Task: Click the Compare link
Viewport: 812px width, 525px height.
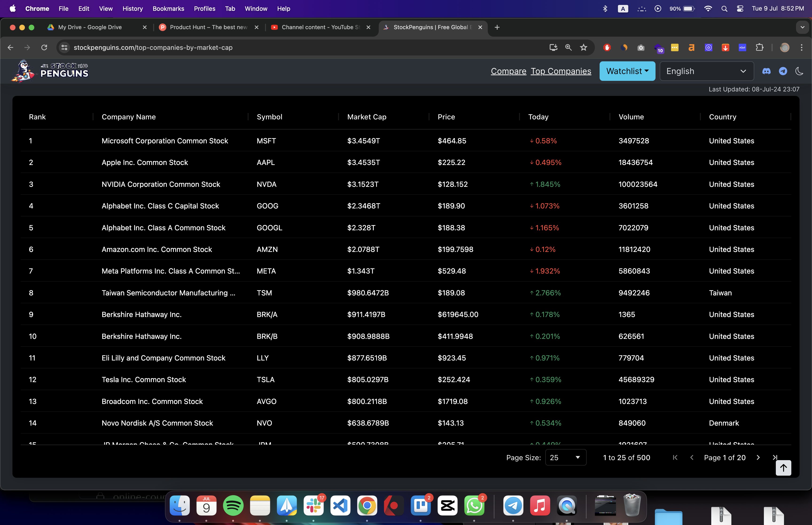Action: click(508, 71)
